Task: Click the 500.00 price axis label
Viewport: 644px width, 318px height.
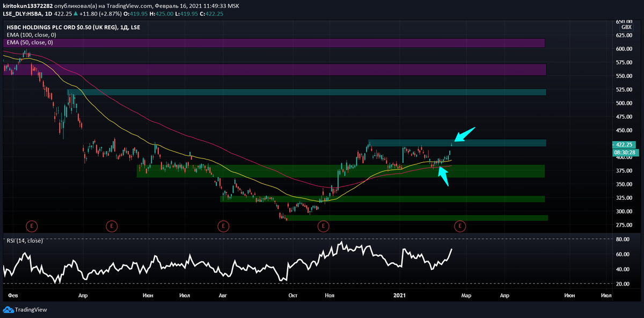Action: coord(624,103)
